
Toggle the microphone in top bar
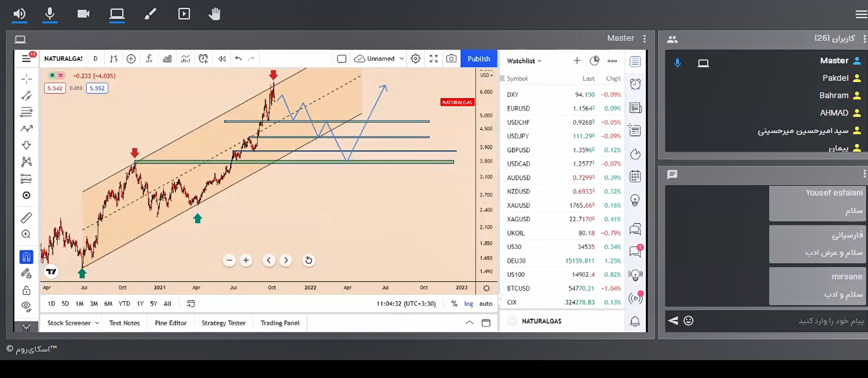(x=50, y=14)
